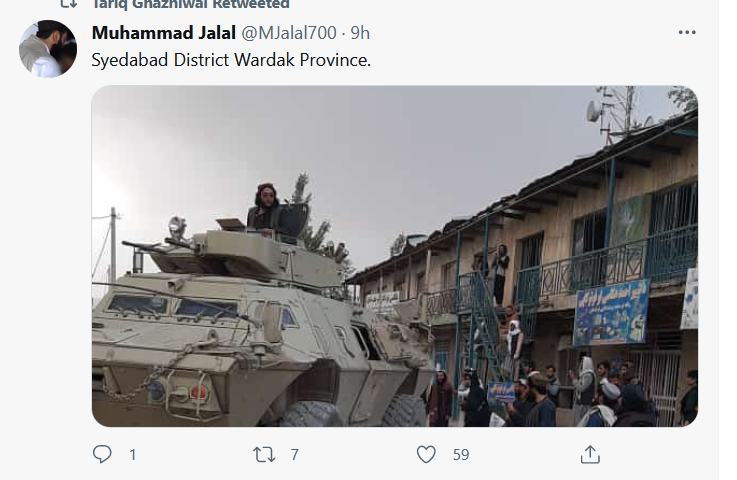Viewport: 737px width, 480px height.
Task: Click the tweet text Syedabad District Wardak Province
Action: point(231,60)
